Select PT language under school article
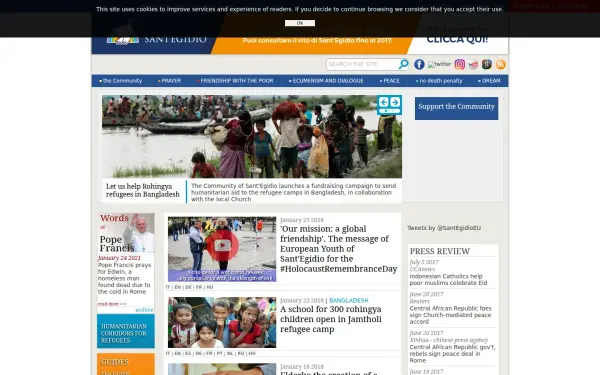This screenshot has width=600, height=375. click(219, 354)
